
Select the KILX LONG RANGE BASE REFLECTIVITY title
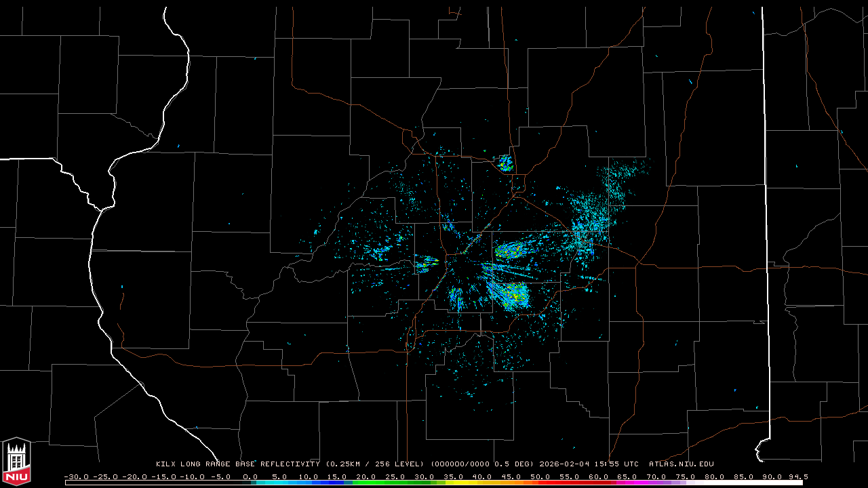pos(238,464)
